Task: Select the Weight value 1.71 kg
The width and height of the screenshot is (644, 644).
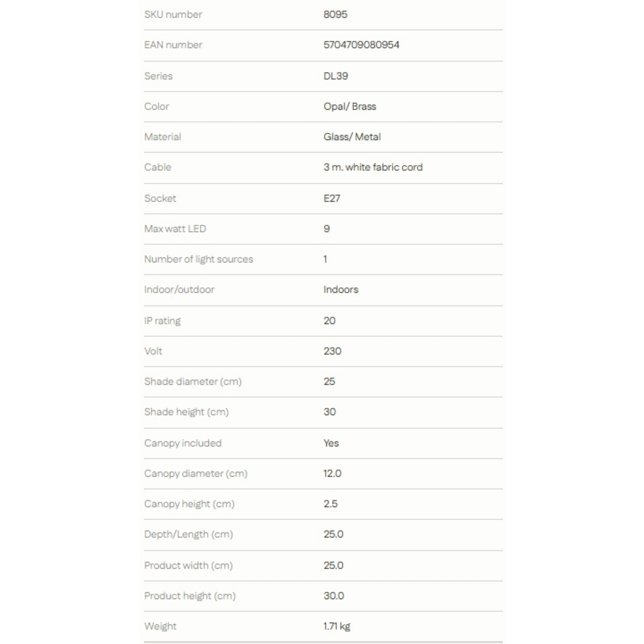Action: click(337, 626)
